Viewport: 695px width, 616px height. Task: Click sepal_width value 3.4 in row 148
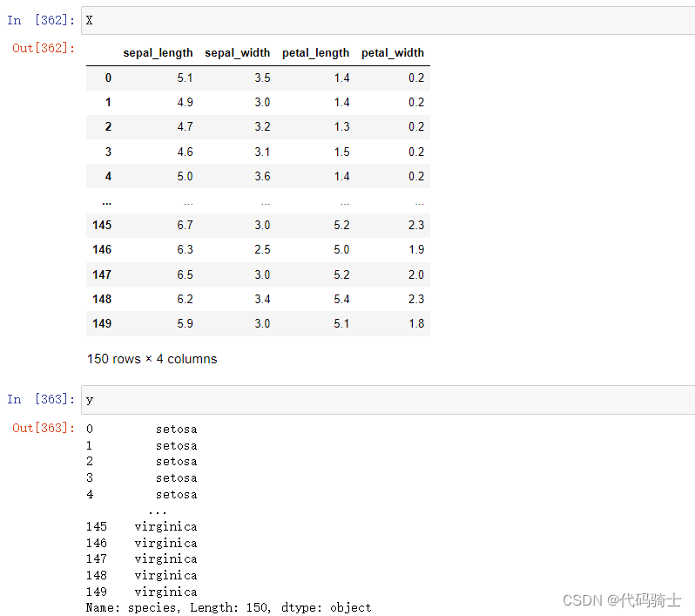click(262, 300)
